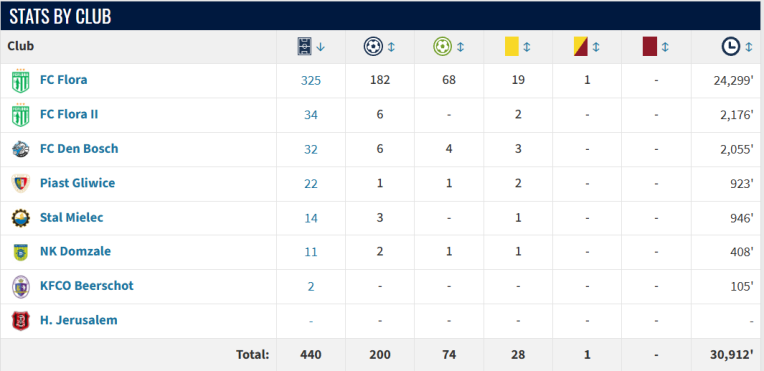The width and height of the screenshot is (764, 371).
Task: Click the H. Jerusalem club crest
Action: [x=20, y=321]
